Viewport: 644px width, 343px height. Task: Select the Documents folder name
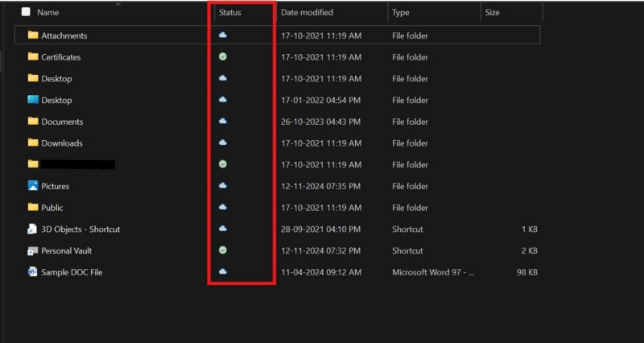click(x=62, y=122)
